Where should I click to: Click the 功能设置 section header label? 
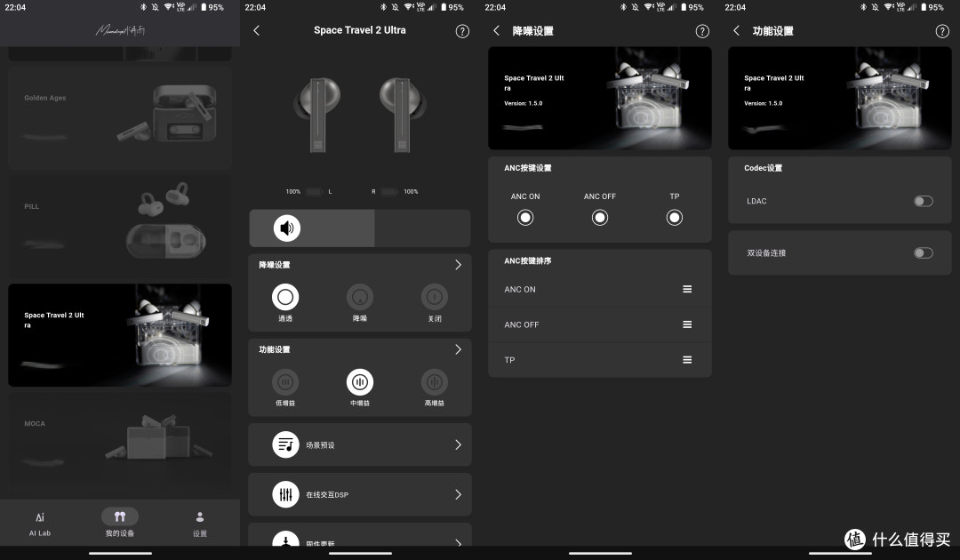(x=275, y=349)
